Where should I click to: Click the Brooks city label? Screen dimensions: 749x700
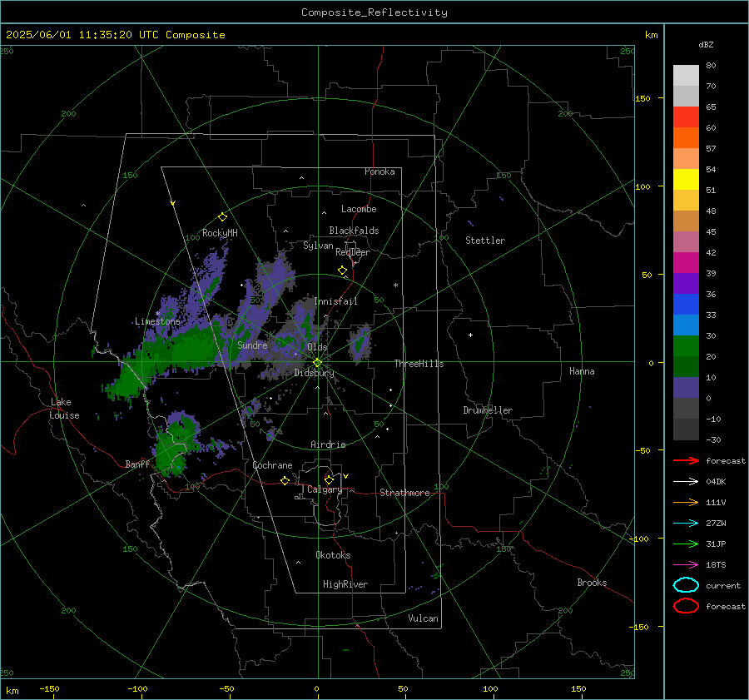[592, 583]
